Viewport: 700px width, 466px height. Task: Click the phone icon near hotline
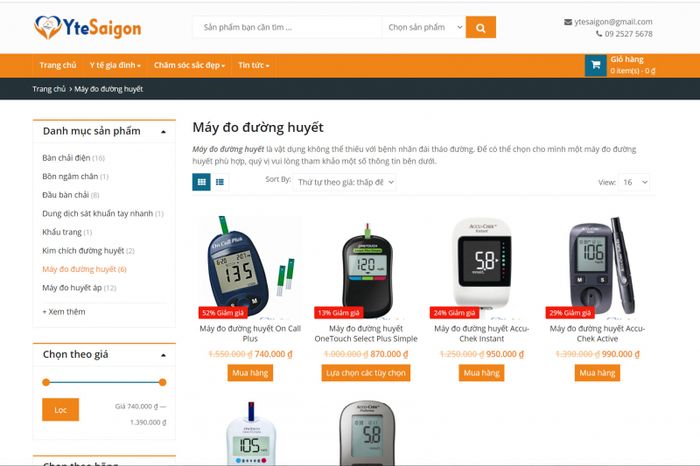pyautogui.click(x=599, y=34)
